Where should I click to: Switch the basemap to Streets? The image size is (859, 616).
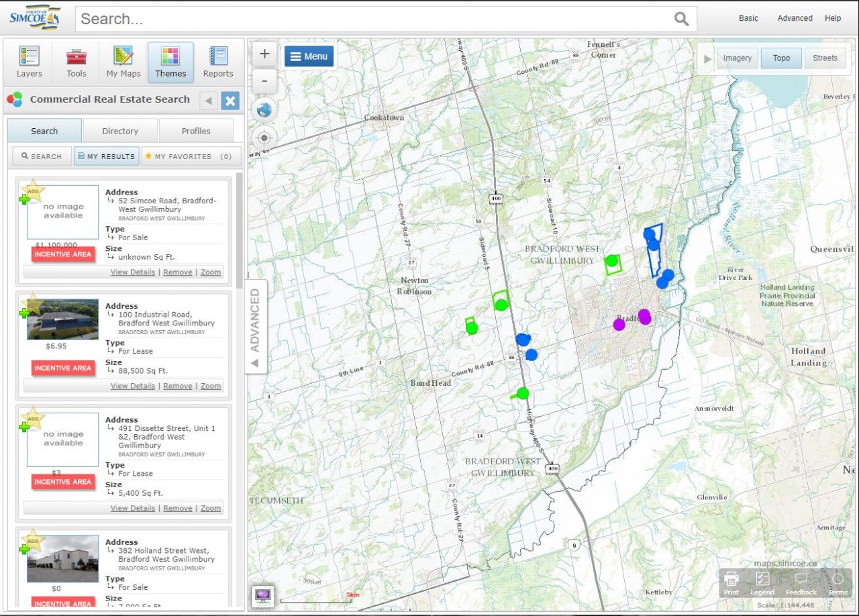click(x=825, y=58)
